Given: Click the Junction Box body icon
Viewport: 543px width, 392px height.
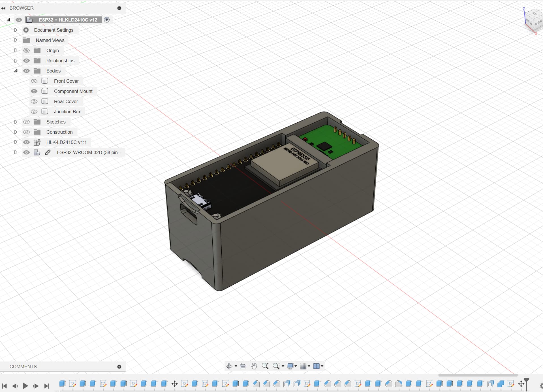Looking at the screenshot, I should (45, 112).
